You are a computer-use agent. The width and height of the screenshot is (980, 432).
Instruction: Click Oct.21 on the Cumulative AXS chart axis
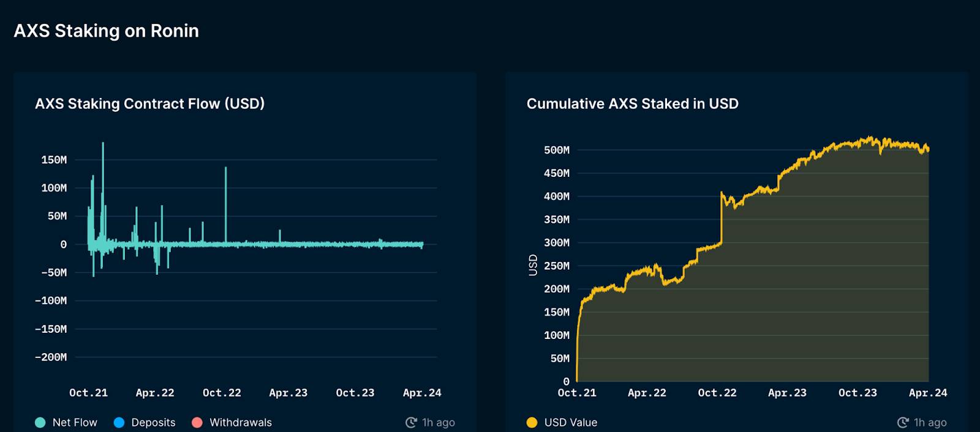[x=577, y=393]
